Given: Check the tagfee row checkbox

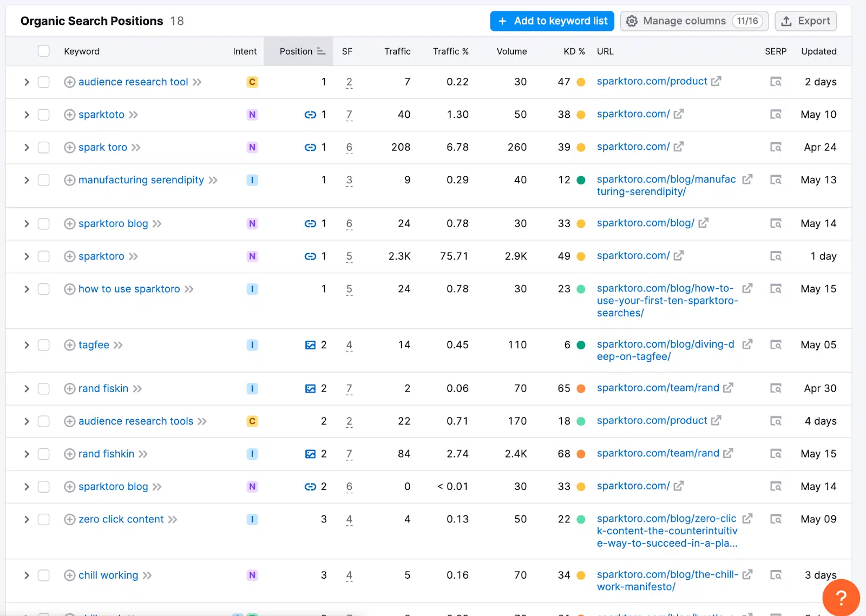Looking at the screenshot, I should click(x=44, y=345).
